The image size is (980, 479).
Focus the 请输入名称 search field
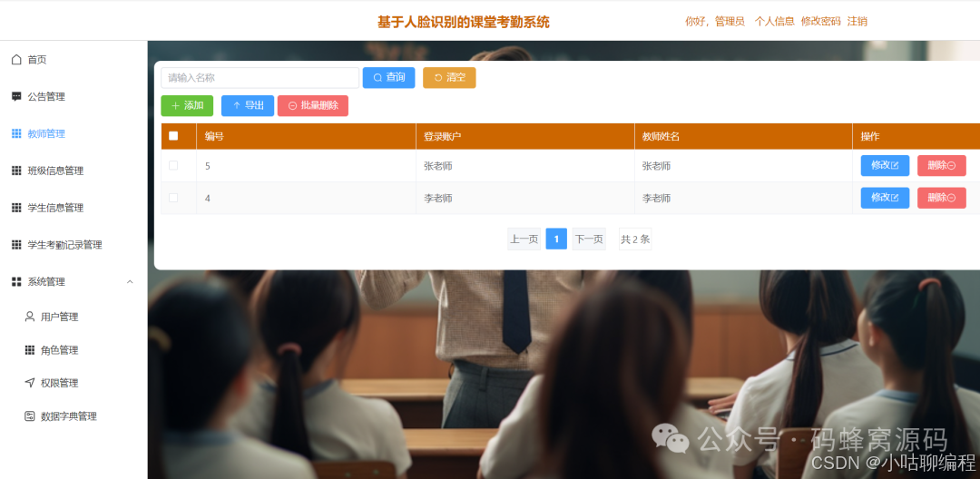[x=260, y=77]
